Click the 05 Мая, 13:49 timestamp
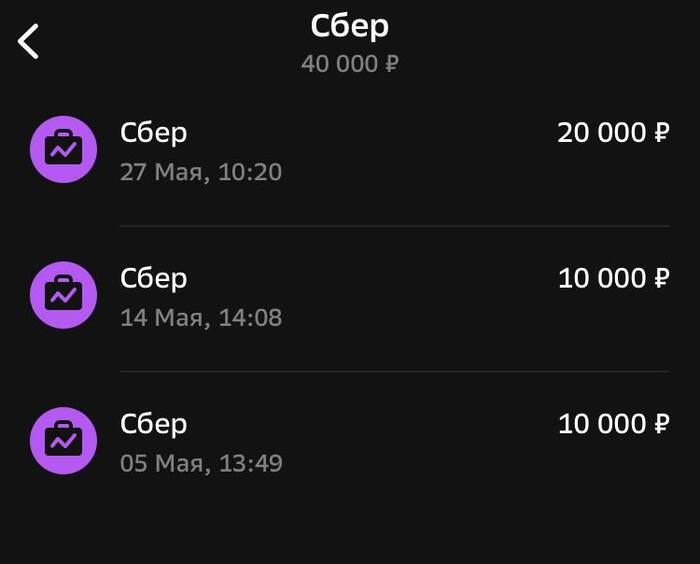The image size is (700, 564). point(201,464)
